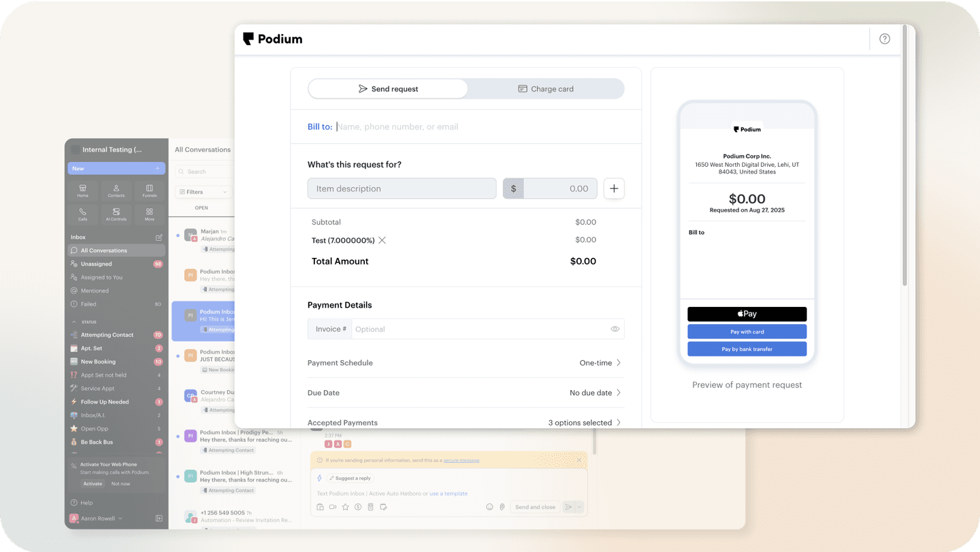Viewport: 980px width, 552px height.
Task: Open the emoji picker in the composer
Action: click(489, 506)
